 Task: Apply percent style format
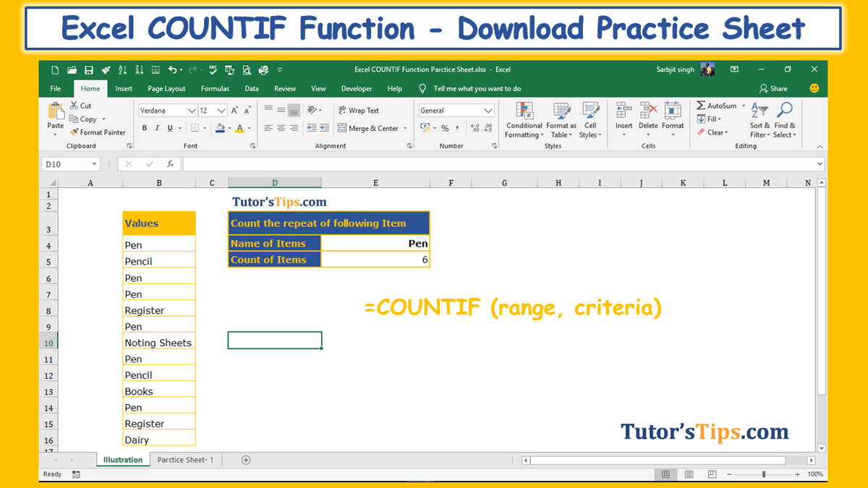pos(445,128)
